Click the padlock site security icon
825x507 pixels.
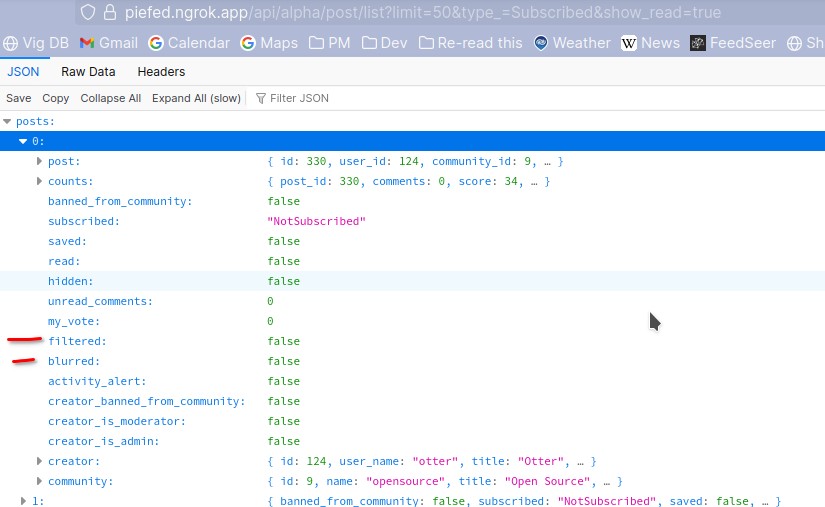[110, 13]
